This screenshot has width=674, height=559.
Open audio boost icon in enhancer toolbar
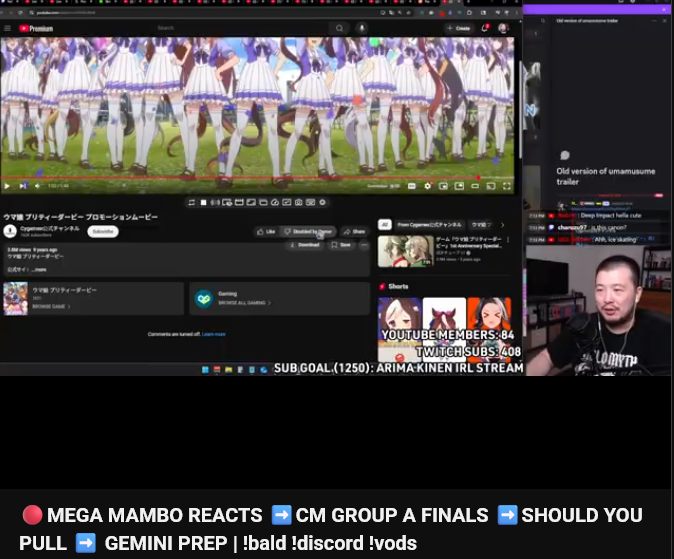(215, 202)
